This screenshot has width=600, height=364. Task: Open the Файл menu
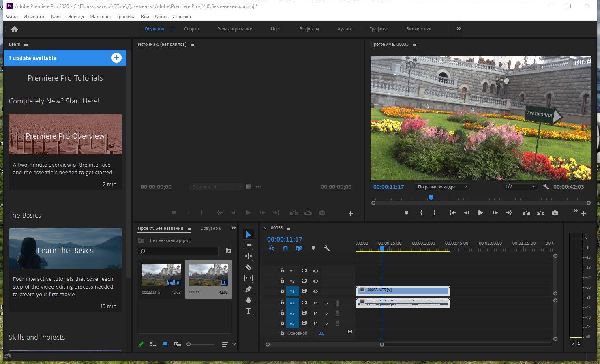pos(12,17)
